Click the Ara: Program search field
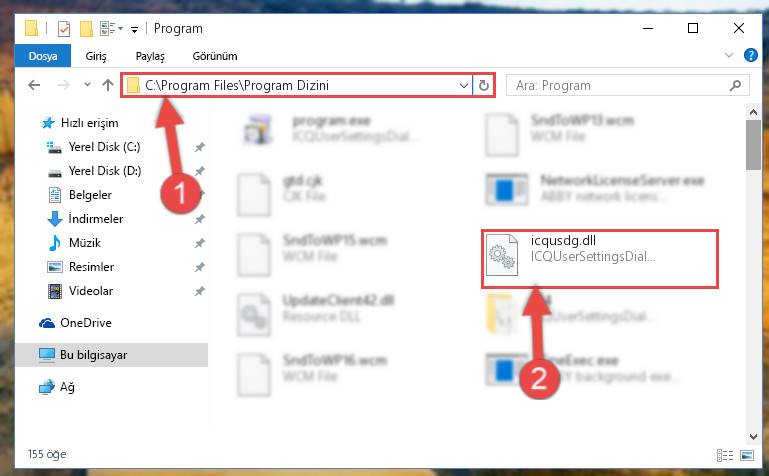The height and width of the screenshot is (476, 769). coord(618,86)
